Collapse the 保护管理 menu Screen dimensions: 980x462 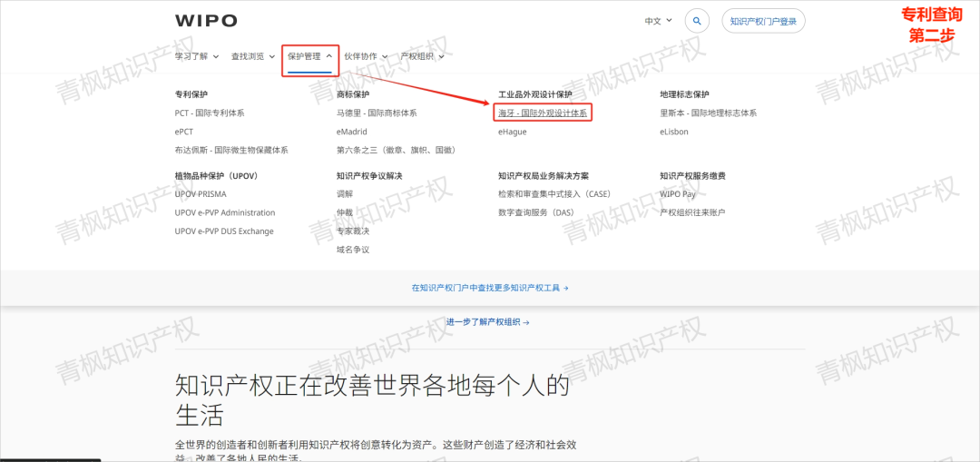[309, 56]
